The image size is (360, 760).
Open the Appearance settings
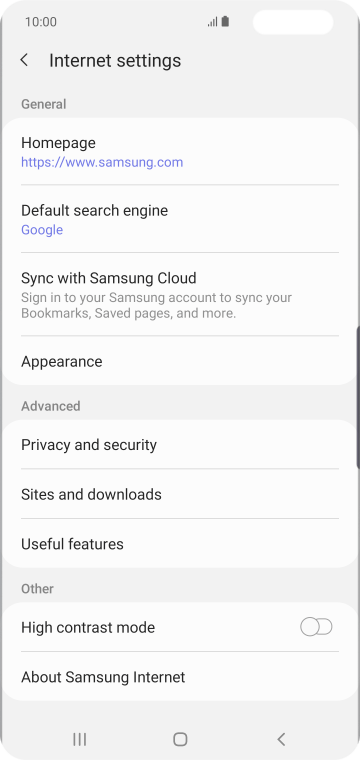180,361
